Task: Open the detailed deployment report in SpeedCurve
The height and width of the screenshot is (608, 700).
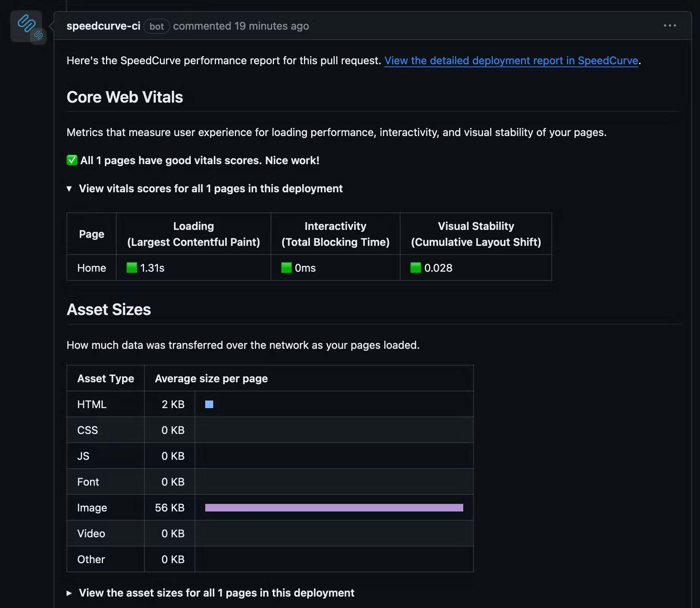Action: [x=511, y=60]
